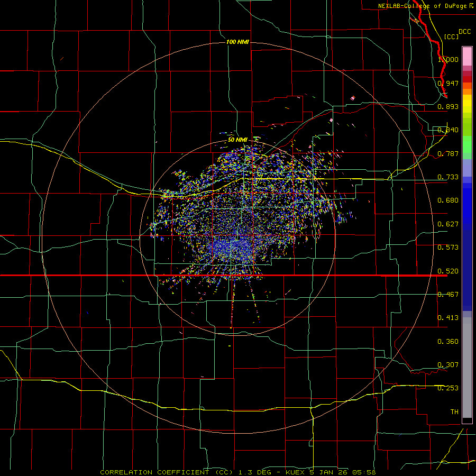Click the 0.520 scale value
This screenshot has height=476, width=476.
tap(448, 271)
